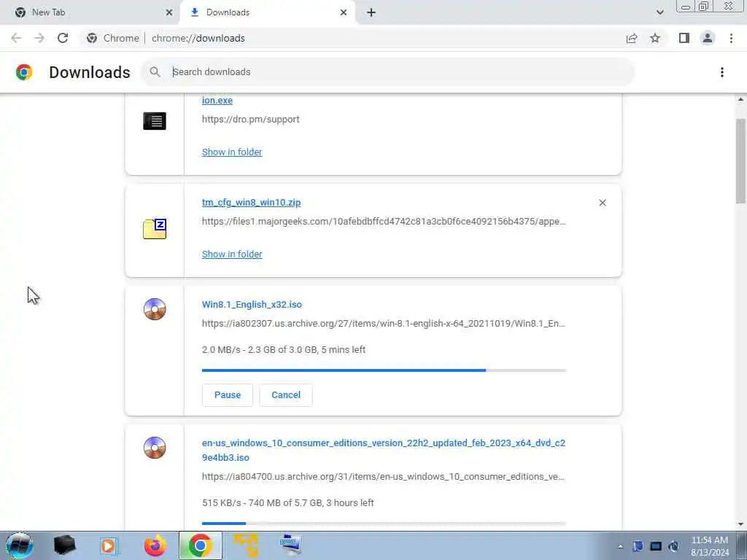Image resolution: width=747 pixels, height=560 pixels.
Task: Click the Chrome taskbar icon
Action: [200, 545]
